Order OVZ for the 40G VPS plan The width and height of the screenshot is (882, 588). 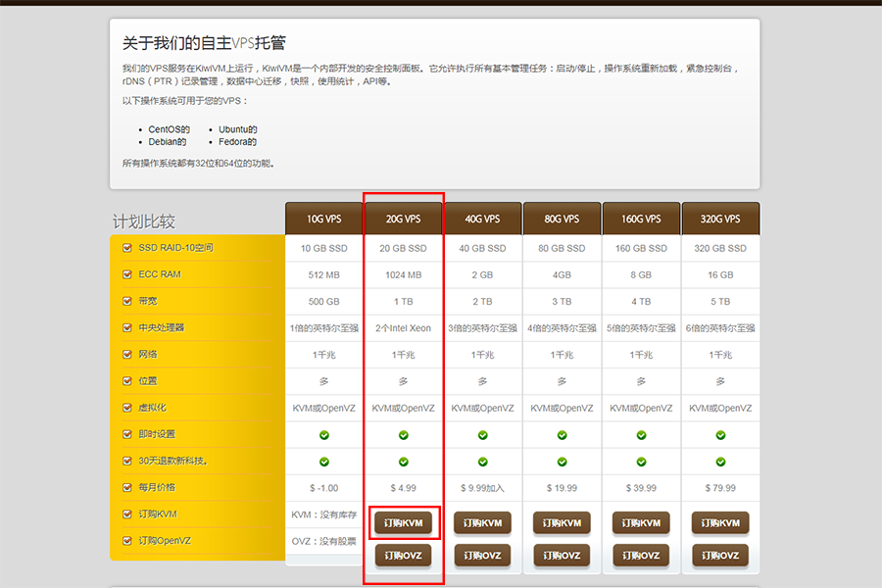(482, 556)
